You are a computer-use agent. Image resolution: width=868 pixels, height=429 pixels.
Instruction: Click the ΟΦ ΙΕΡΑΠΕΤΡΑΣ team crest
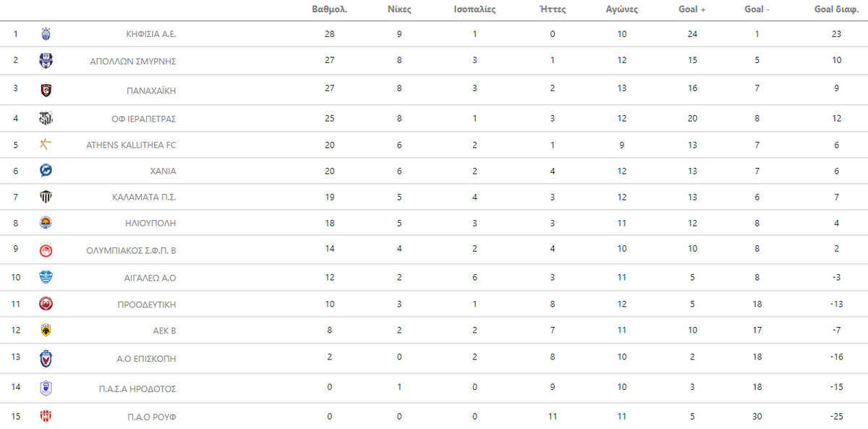46,119
